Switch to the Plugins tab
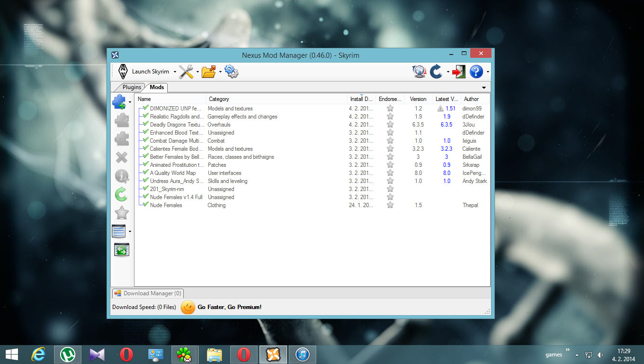Viewport: 644px width, 364px height. 132,87
